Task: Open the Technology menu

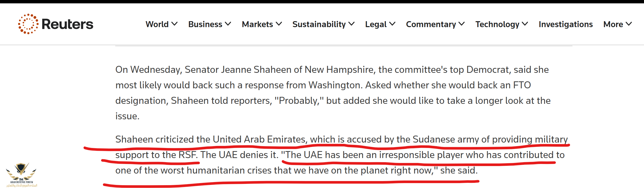Action: (497, 24)
